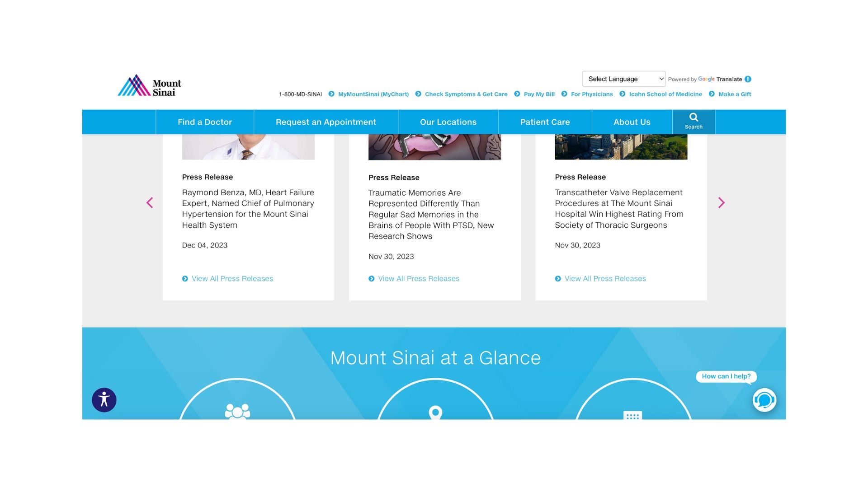Go to next press release carousel arrow
The height and width of the screenshot is (488, 868).
pyautogui.click(x=722, y=202)
